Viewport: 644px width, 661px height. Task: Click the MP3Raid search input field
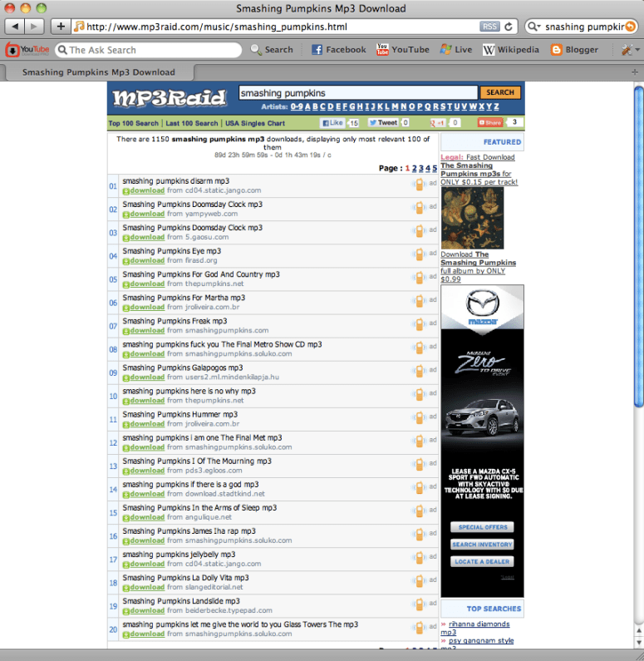[357, 93]
